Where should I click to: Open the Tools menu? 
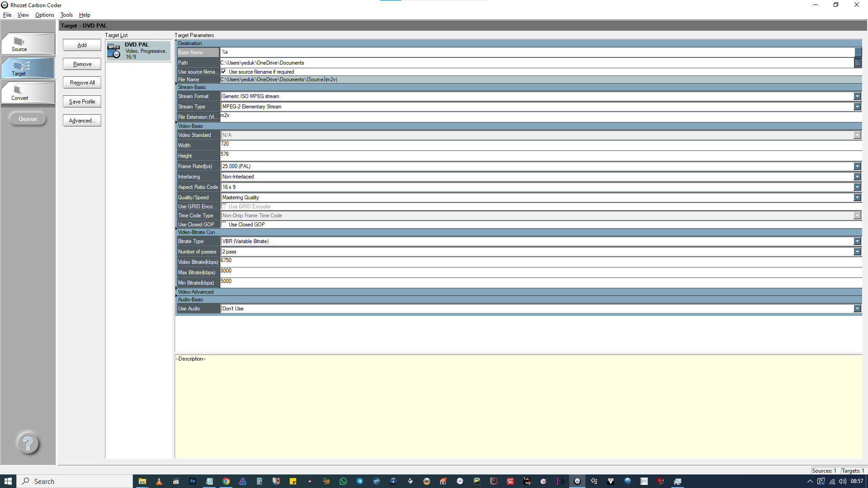point(66,15)
